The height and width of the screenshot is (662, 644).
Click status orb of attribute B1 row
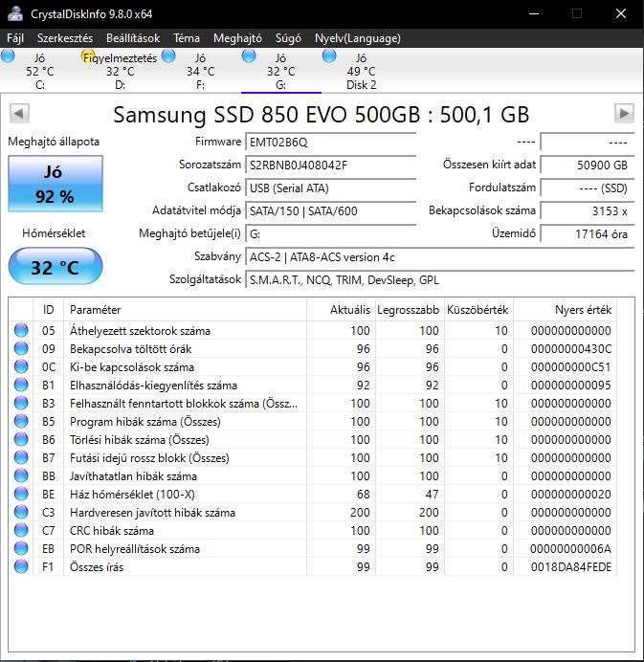tap(21, 385)
